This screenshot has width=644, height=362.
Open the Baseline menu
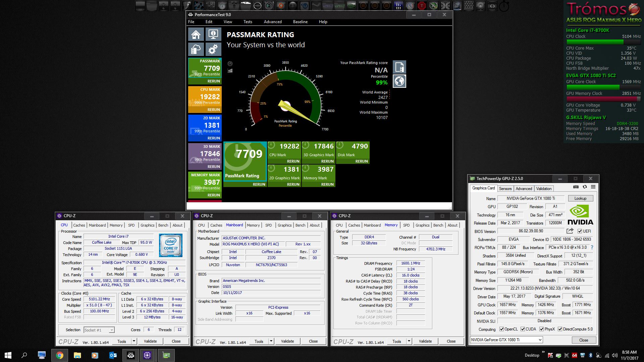click(x=300, y=22)
